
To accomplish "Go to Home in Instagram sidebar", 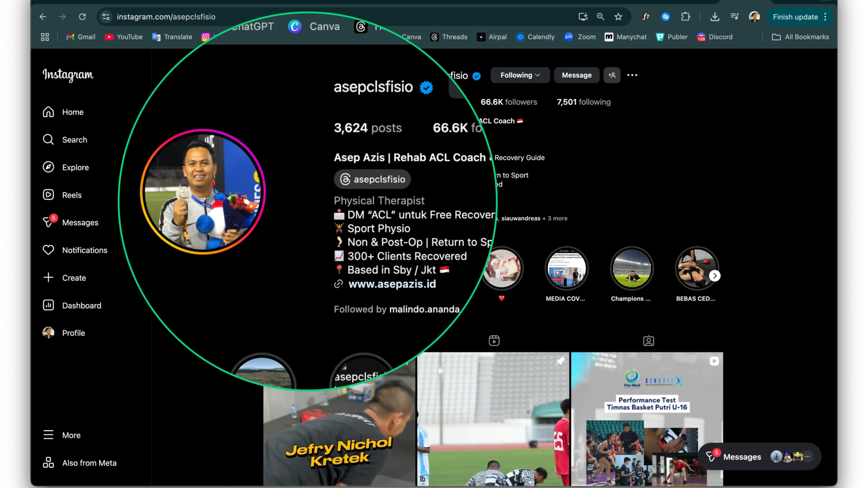I will [x=63, y=112].
